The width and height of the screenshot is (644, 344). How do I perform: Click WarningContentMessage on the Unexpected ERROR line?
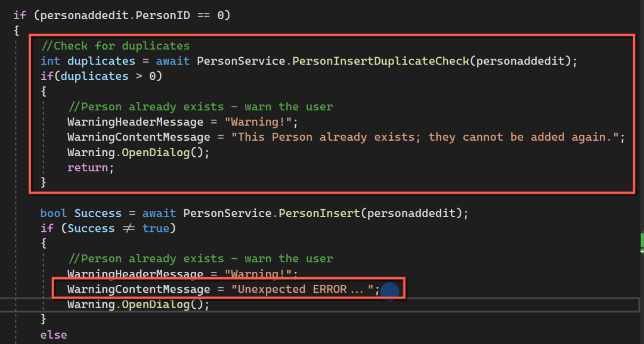(x=138, y=289)
